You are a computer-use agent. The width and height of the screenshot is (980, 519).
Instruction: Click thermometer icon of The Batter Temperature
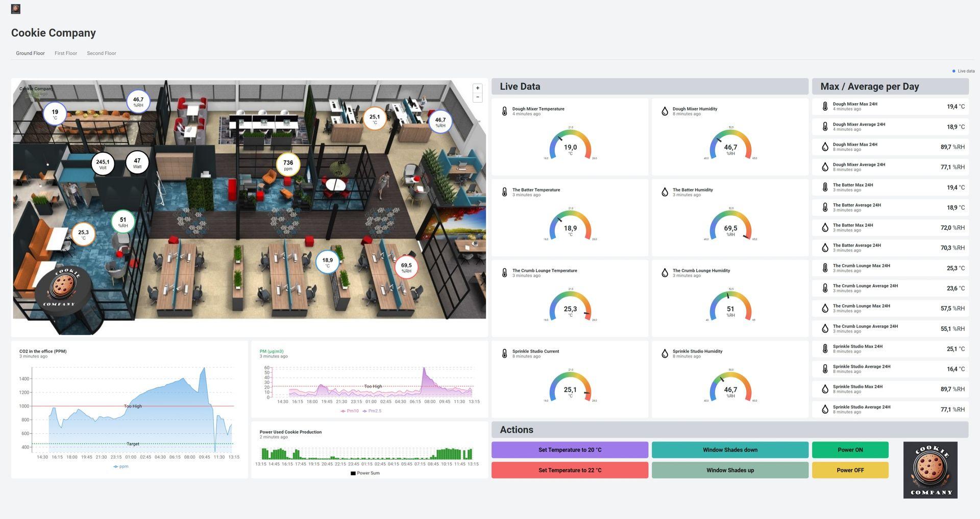point(504,192)
